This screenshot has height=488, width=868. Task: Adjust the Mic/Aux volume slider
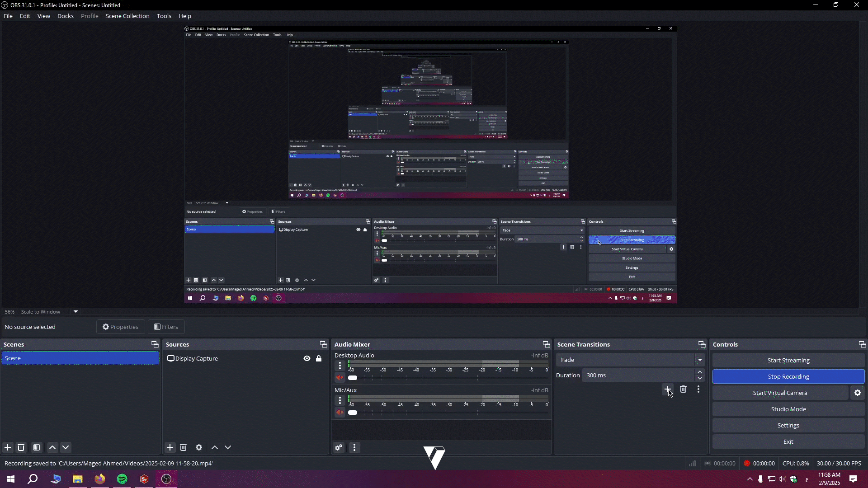tap(353, 413)
